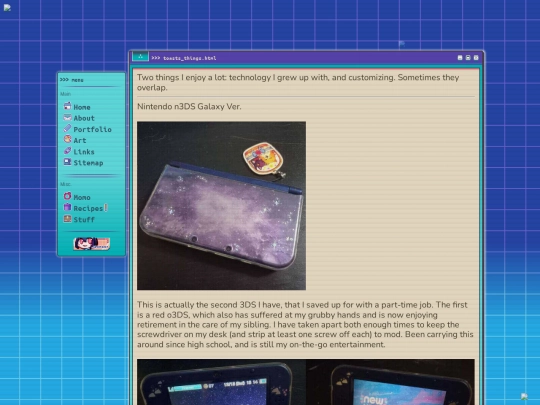The image size is (540, 405).
Task: Click the toasts_things.html title text
Action: tap(190, 58)
